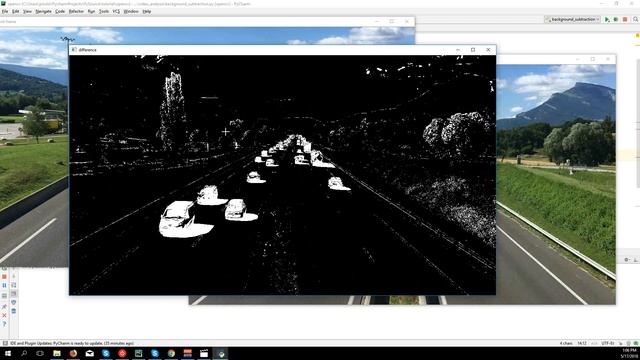The width and height of the screenshot is (640, 360).
Task: Open the Help menu
Action: click(147, 11)
